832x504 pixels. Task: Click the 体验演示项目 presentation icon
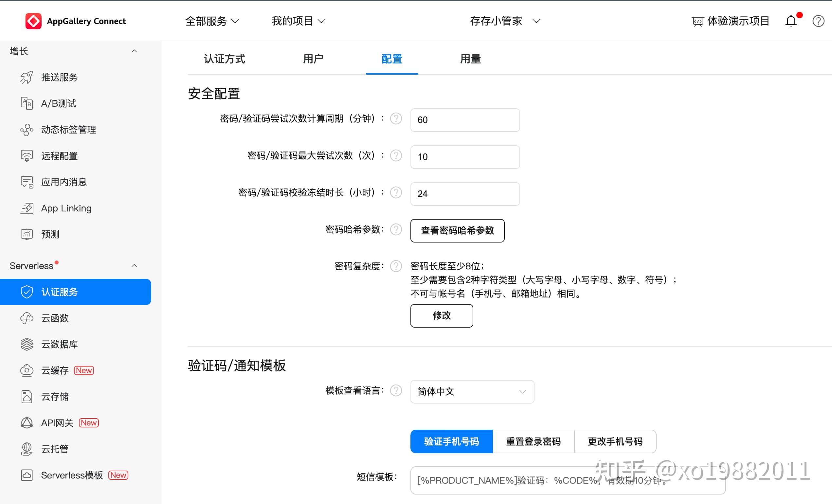pos(697,22)
